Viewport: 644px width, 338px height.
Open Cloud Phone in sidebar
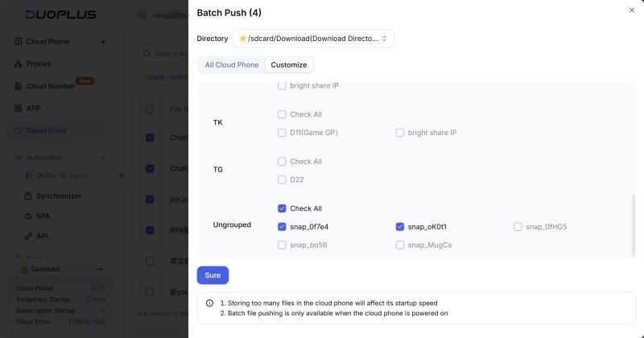[x=47, y=42]
